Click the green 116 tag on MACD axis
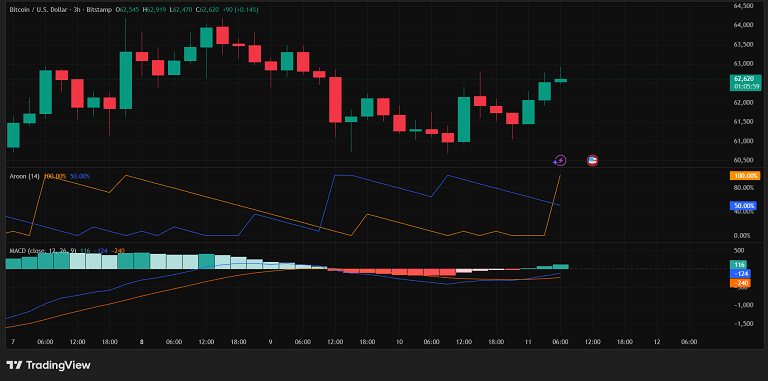The height and width of the screenshot is (381, 768). pyautogui.click(x=739, y=265)
